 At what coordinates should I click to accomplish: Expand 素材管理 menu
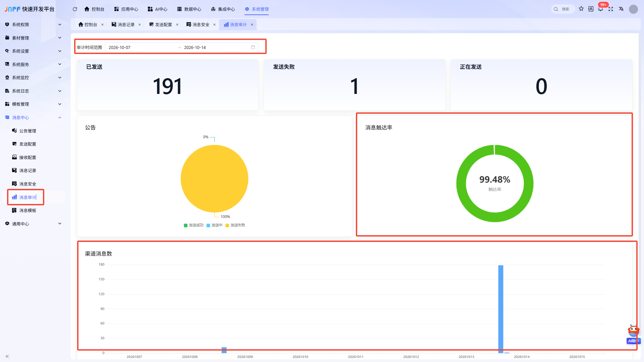(x=33, y=38)
